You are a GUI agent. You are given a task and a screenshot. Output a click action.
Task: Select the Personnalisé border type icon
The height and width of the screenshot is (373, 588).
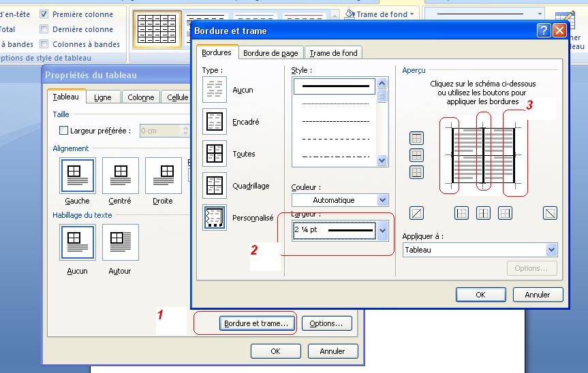click(x=215, y=218)
